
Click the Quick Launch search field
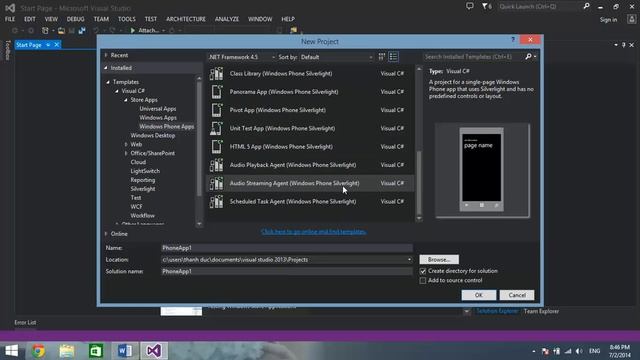[x=540, y=6]
